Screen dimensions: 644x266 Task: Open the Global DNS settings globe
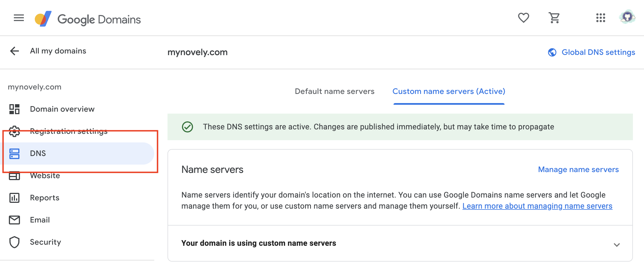click(552, 52)
